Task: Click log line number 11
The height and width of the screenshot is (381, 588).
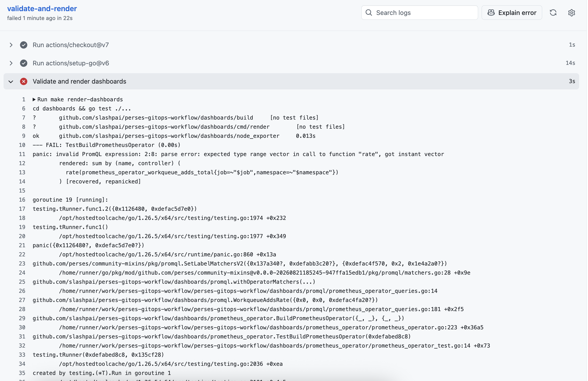Action: tap(22, 154)
